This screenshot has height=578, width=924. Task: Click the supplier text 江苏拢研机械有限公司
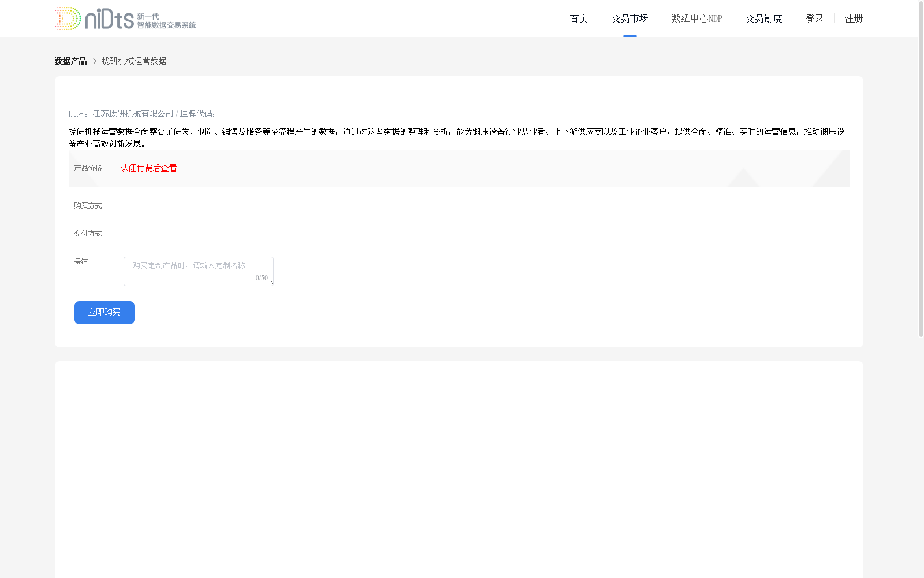pyautogui.click(x=133, y=114)
